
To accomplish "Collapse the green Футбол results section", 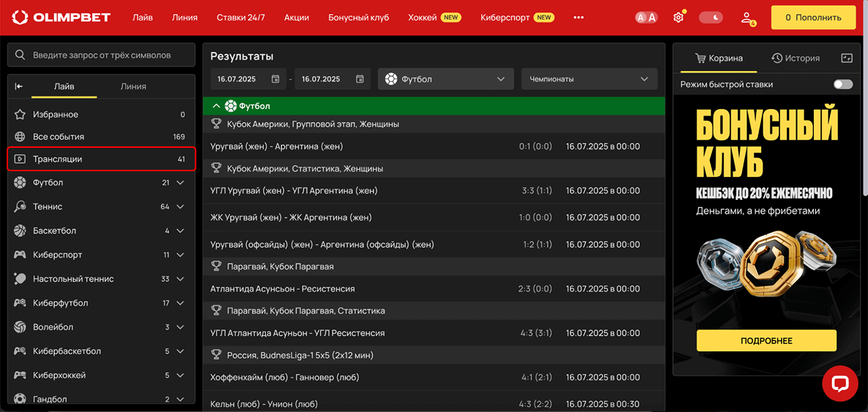I will point(216,106).
